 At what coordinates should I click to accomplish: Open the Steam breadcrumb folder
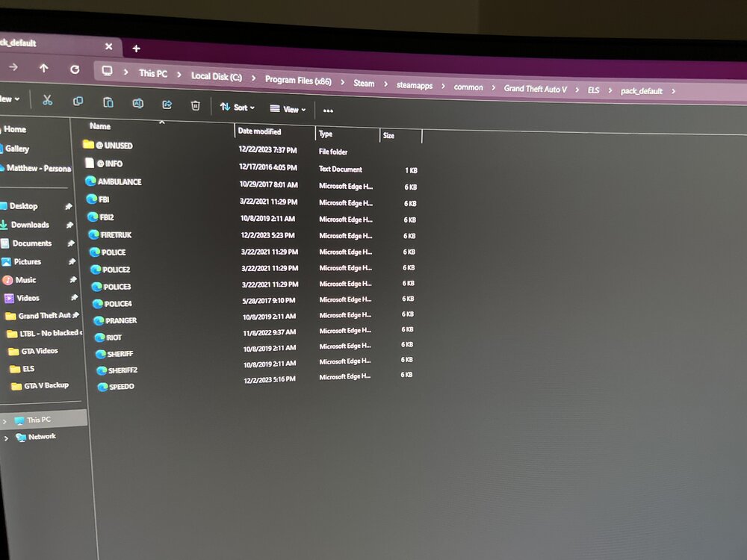364,84
